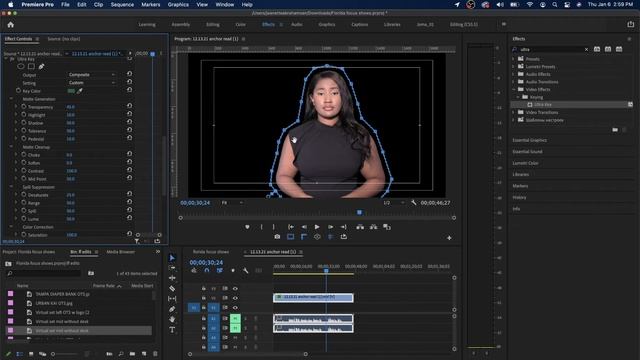Select the Selection tool arrow
This screenshot has height=360, width=640.
[x=172, y=258]
